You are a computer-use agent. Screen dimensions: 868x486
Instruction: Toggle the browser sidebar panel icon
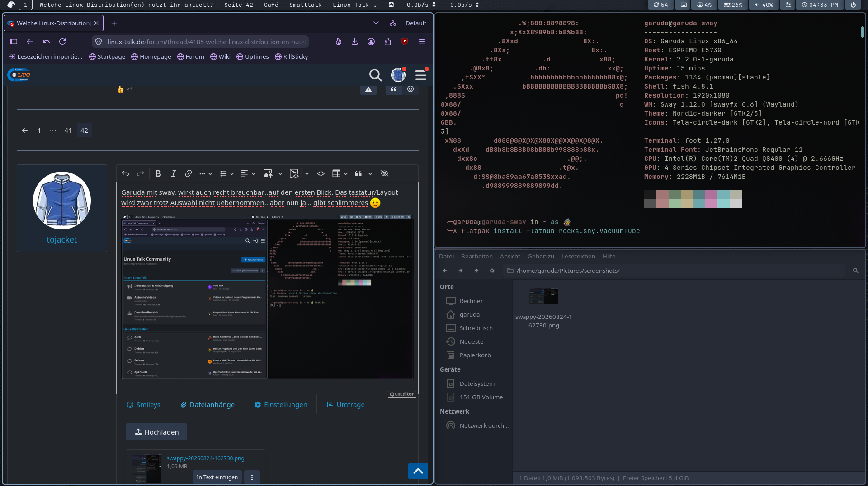14,42
